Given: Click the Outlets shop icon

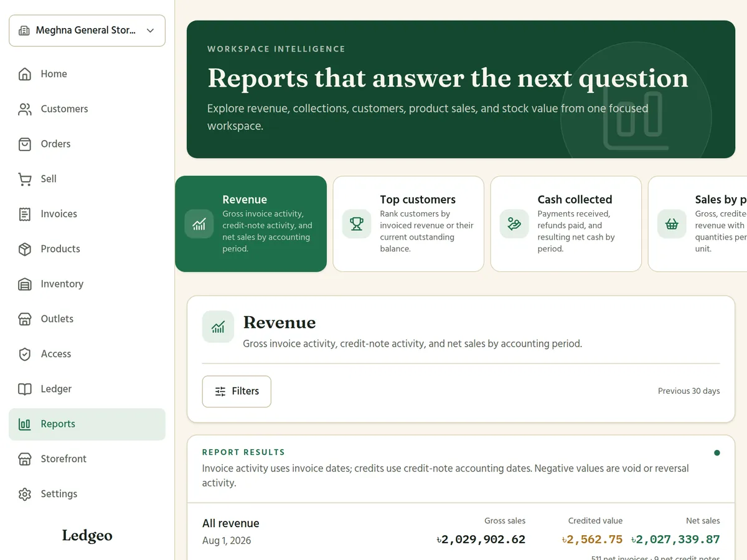Looking at the screenshot, I should [25, 319].
